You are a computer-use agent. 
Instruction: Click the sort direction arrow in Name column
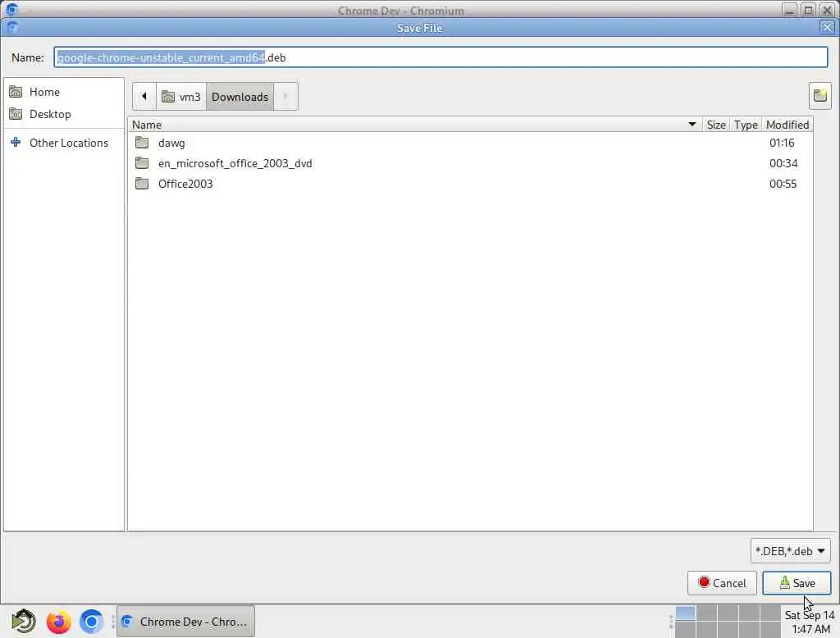click(x=692, y=125)
